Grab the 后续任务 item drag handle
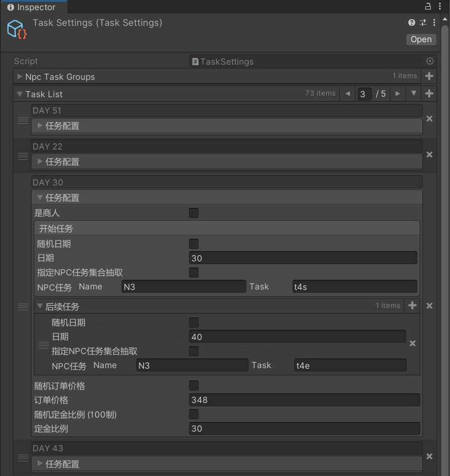Image resolution: width=450 pixels, height=476 pixels. (x=43, y=344)
